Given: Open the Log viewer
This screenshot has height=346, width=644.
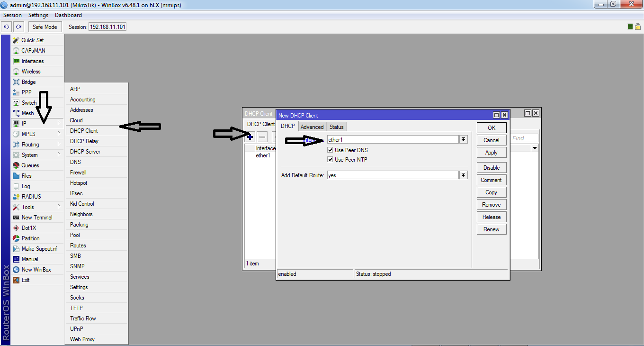Looking at the screenshot, I should pyautogui.click(x=37, y=186).
